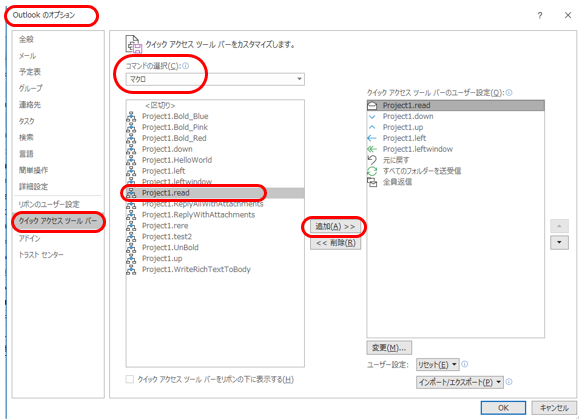Select Project1.read in the left macro list
Viewport: 579px width, 420px height.
(215, 193)
